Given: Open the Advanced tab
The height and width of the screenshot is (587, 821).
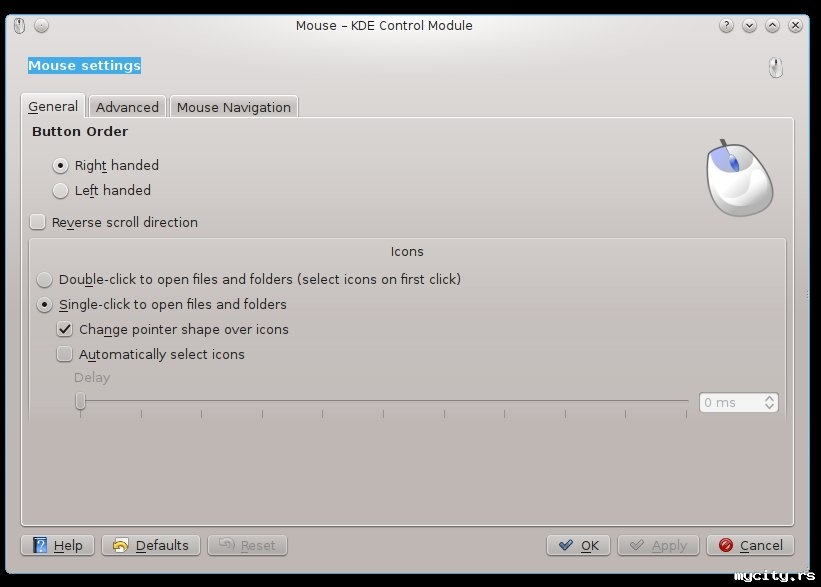Looking at the screenshot, I should (x=127, y=107).
